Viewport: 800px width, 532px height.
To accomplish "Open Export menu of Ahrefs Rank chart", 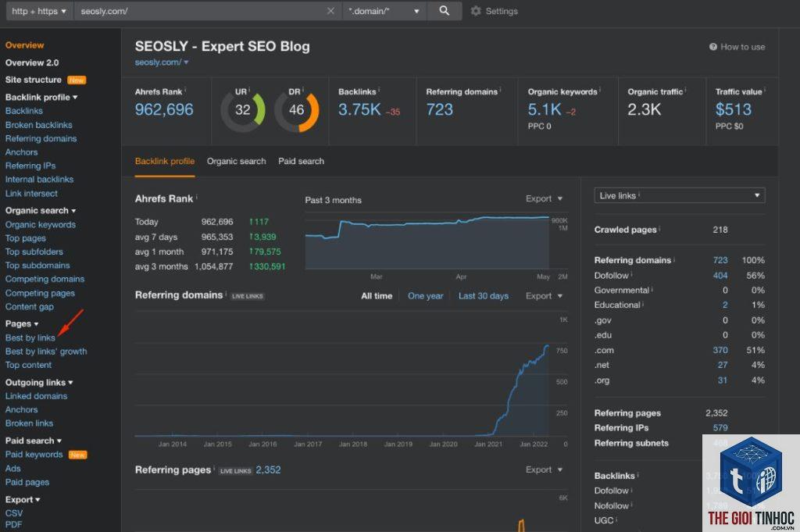I will point(544,198).
